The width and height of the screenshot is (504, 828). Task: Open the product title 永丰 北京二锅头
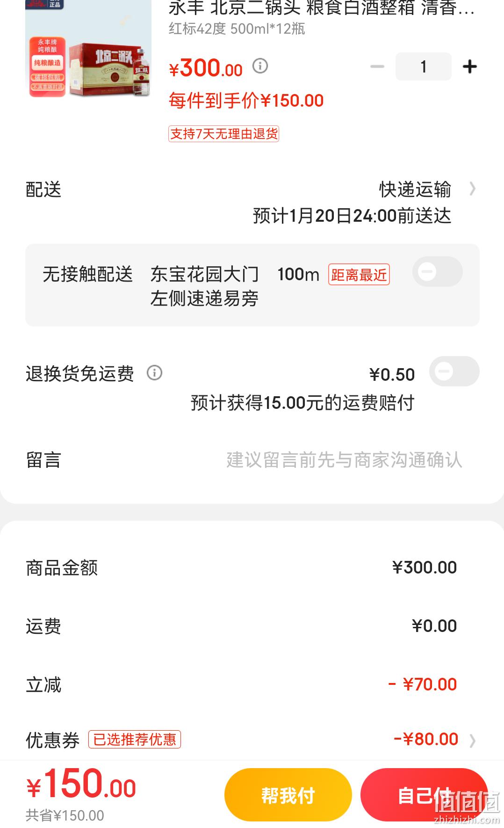click(x=322, y=8)
